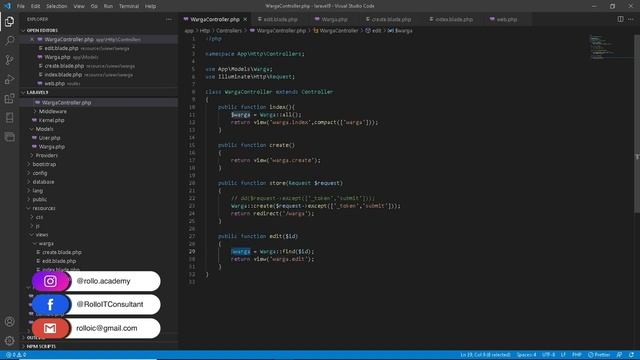Click UTF-8 encoding status item
Screen dimensions: 640x360
tap(548, 355)
